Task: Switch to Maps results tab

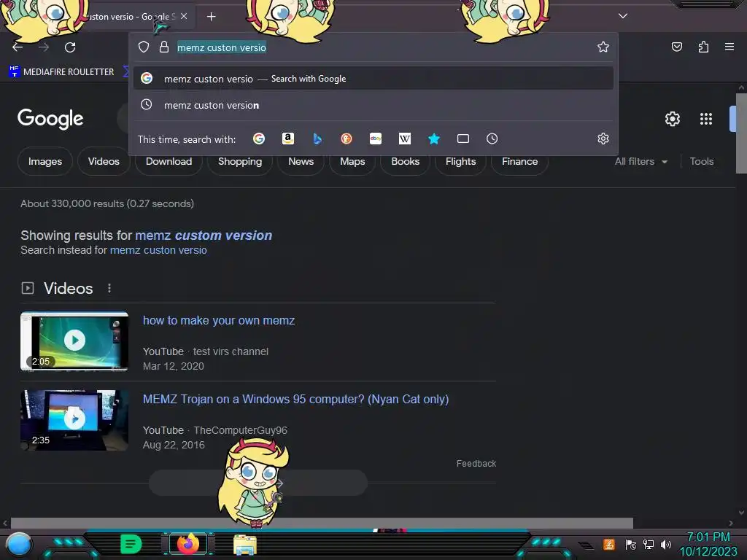Action: pyautogui.click(x=352, y=161)
